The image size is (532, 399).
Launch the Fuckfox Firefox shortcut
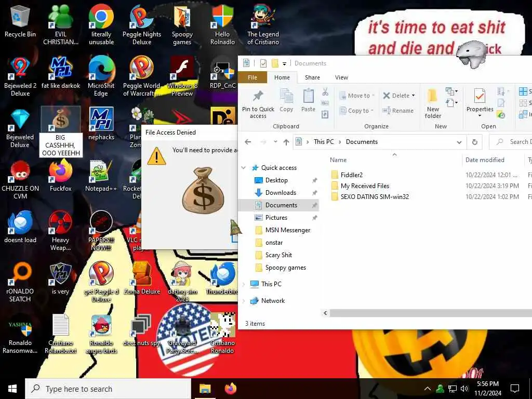tap(60, 176)
